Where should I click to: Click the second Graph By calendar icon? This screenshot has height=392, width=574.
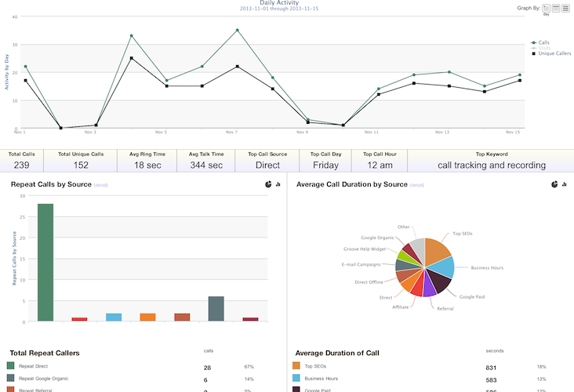pos(556,8)
